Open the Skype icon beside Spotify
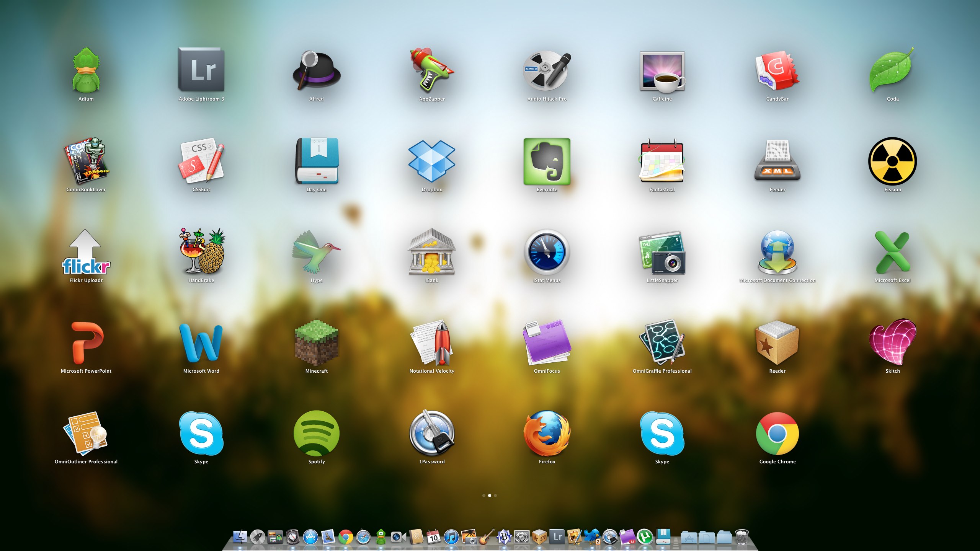980x551 pixels. pos(201,433)
